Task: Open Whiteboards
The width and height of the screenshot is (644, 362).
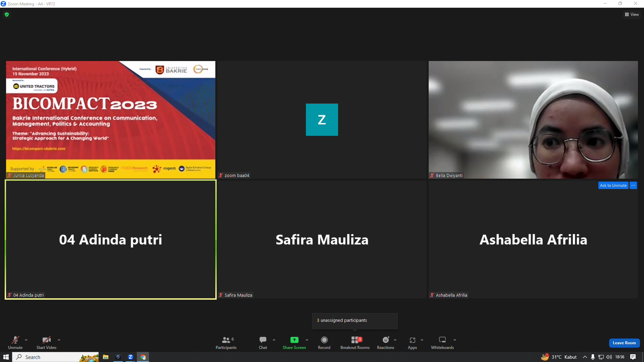Action: click(442, 343)
